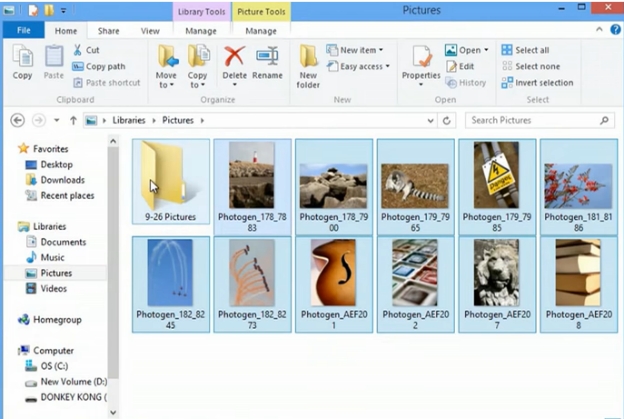Click the Rename icon

[267, 56]
